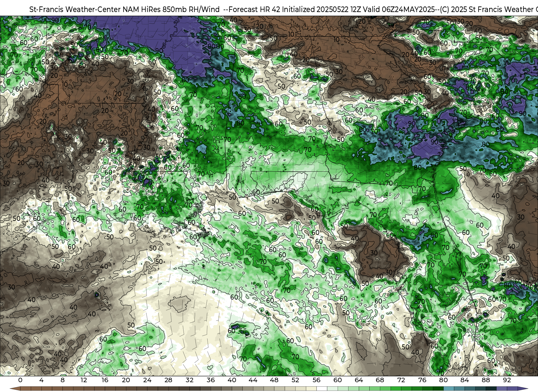Click the colorbar tick label '36'

pyautogui.click(x=211, y=380)
